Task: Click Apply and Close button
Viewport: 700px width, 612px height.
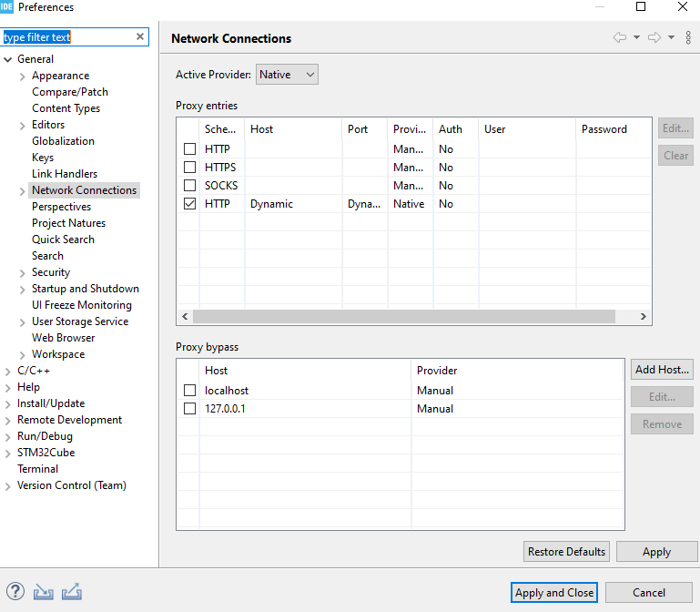Action: pos(554,593)
